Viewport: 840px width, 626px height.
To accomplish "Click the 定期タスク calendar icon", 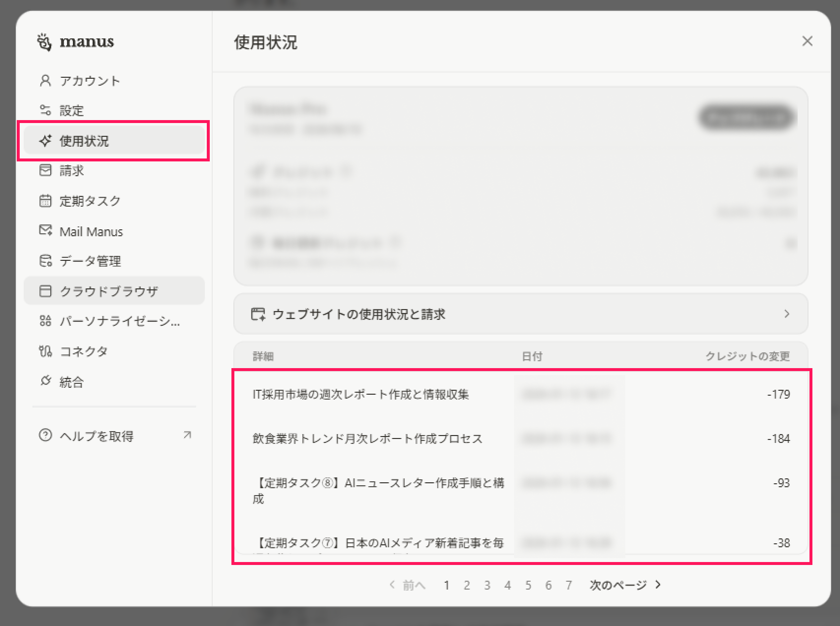I will (x=45, y=201).
